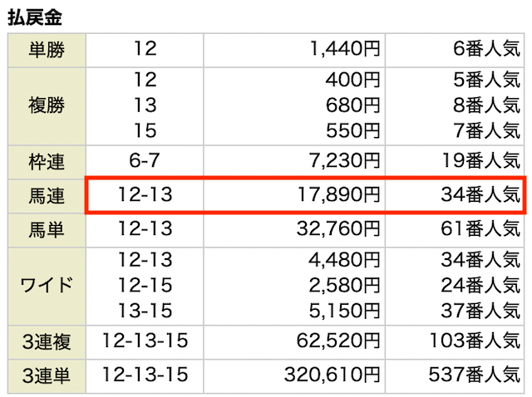Click the 6-7 combination cell

click(x=145, y=164)
